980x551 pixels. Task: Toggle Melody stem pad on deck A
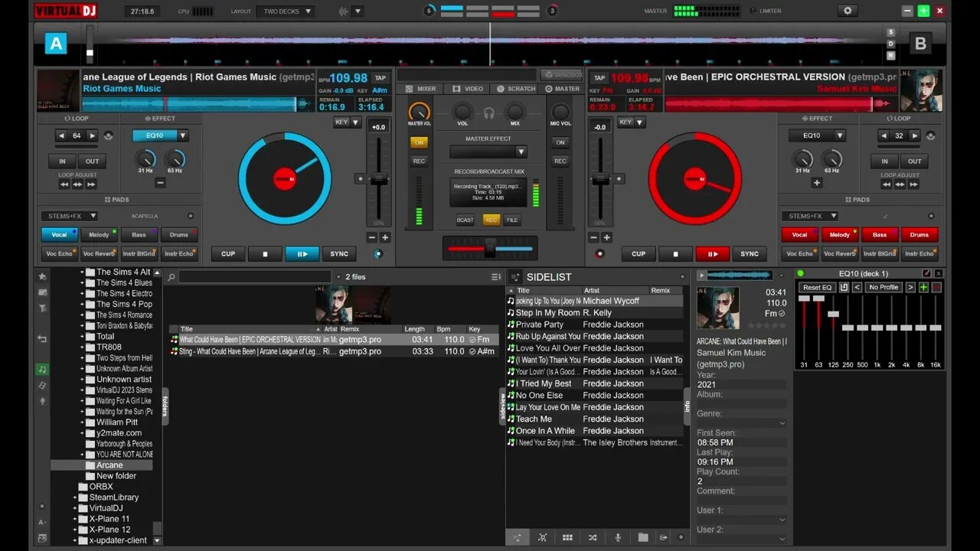pos(100,235)
